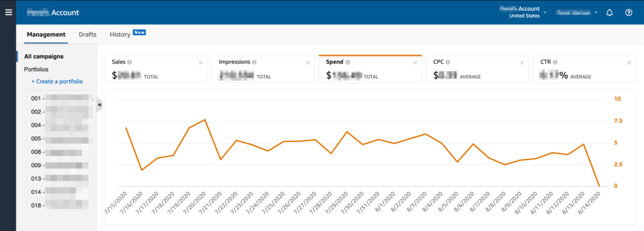Collapse the portfolios sidebar with double chevron

pyautogui.click(x=99, y=105)
